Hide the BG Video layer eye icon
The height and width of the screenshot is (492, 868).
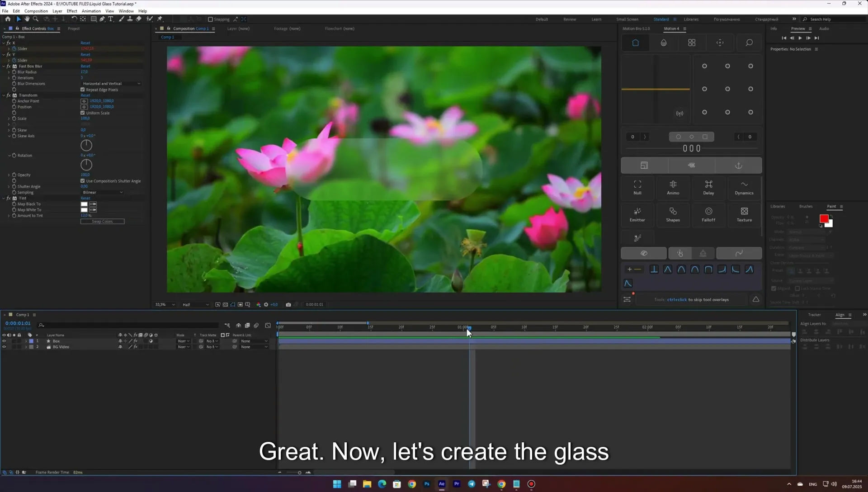click(4, 347)
